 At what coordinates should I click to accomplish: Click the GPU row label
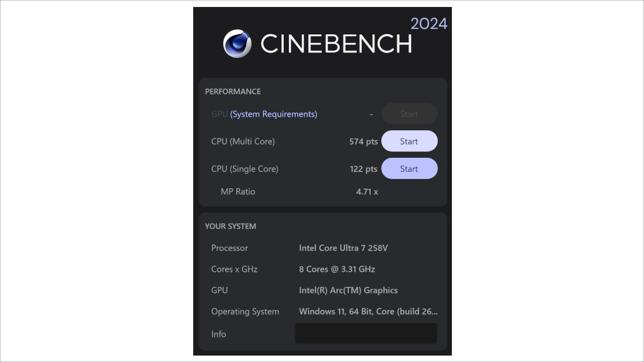218,114
